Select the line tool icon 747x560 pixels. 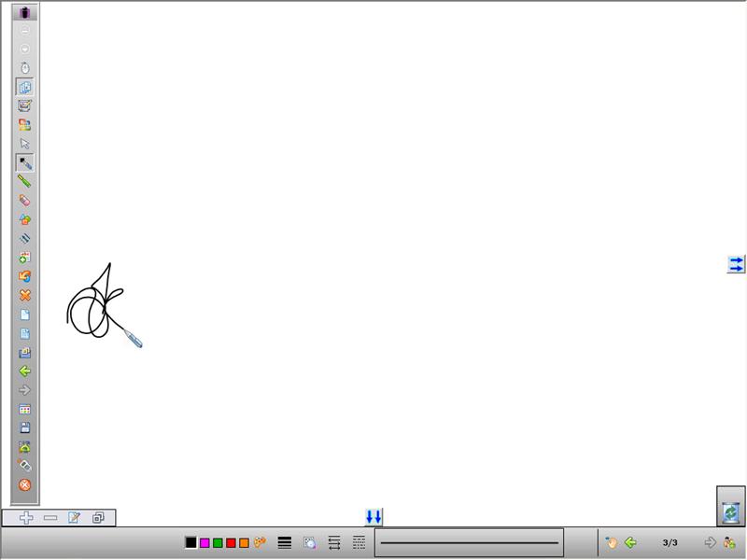(x=25, y=238)
